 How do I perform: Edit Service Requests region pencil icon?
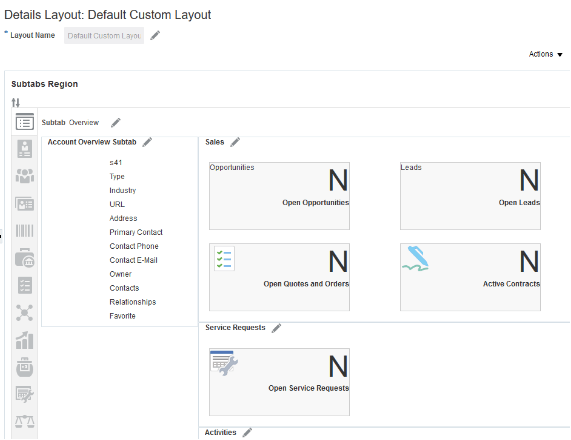[276, 328]
